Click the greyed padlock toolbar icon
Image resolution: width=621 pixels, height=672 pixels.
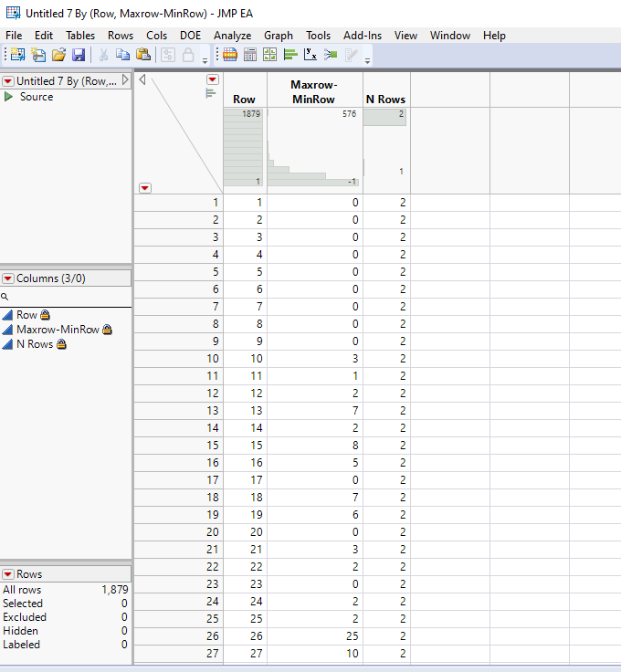point(188,55)
